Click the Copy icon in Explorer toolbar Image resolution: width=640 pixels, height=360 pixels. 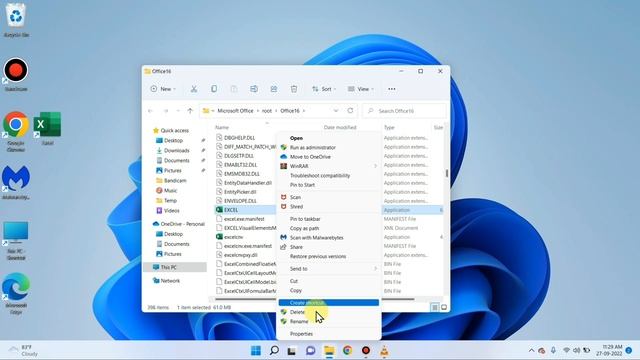pyautogui.click(x=214, y=89)
